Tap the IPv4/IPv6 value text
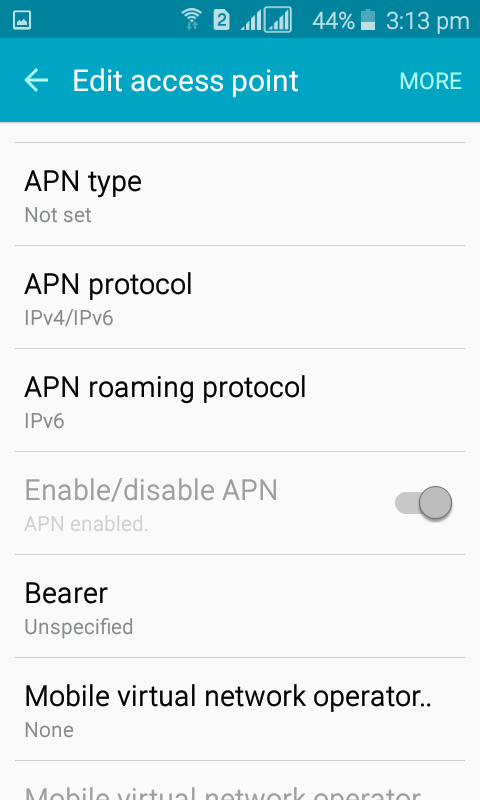The height and width of the screenshot is (800, 480). (x=69, y=318)
